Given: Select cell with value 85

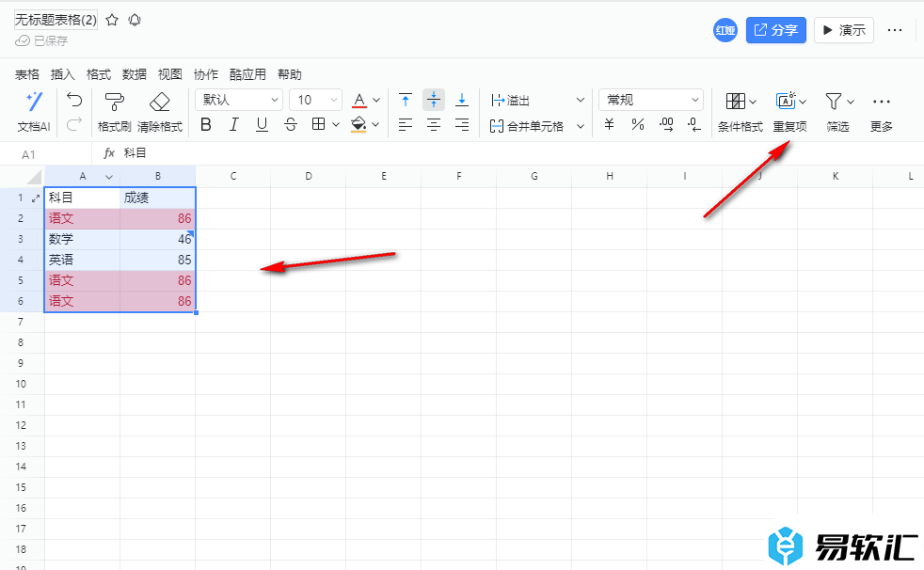Looking at the screenshot, I should (x=157, y=260).
